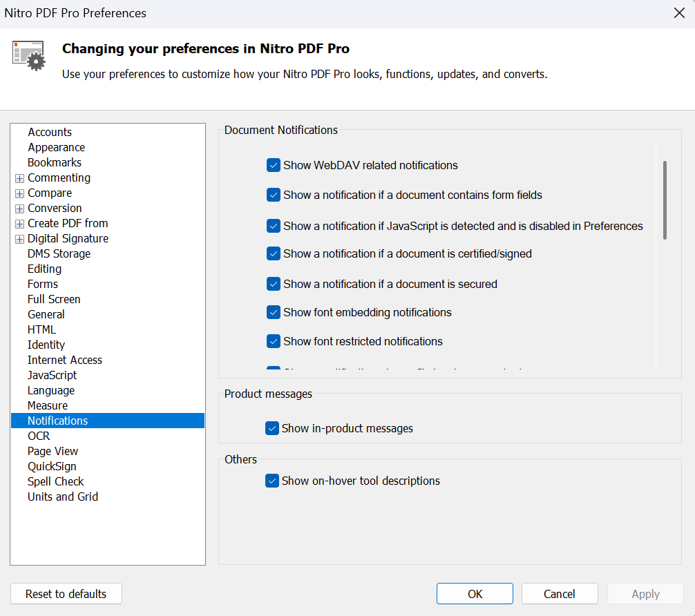Disable notification if document is certified/signed
Viewport: 695px width, 616px height.
(274, 253)
